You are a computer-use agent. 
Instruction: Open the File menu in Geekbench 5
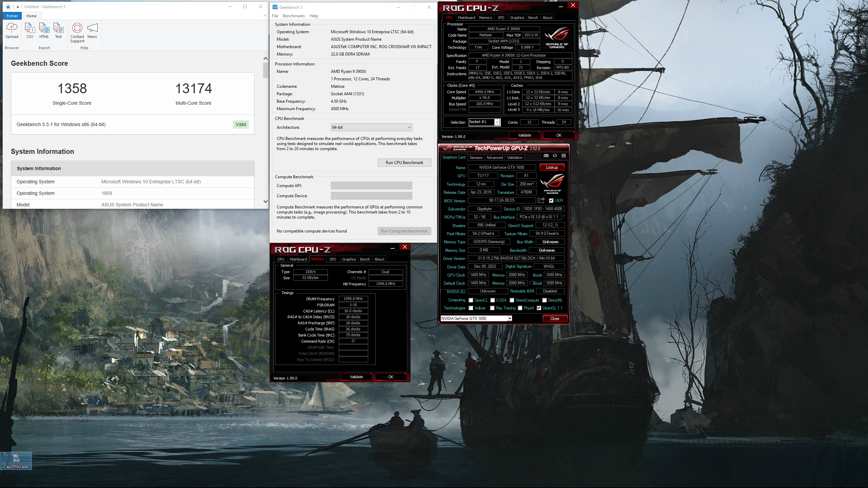pos(275,16)
